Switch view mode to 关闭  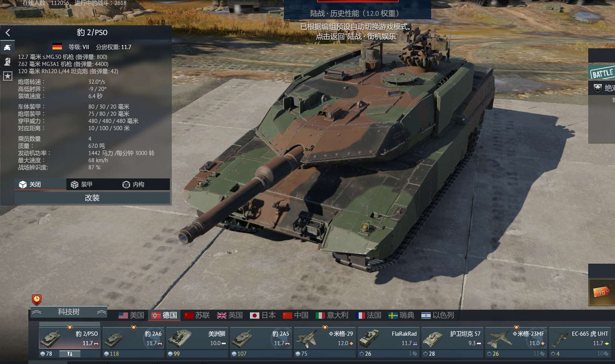point(40,184)
